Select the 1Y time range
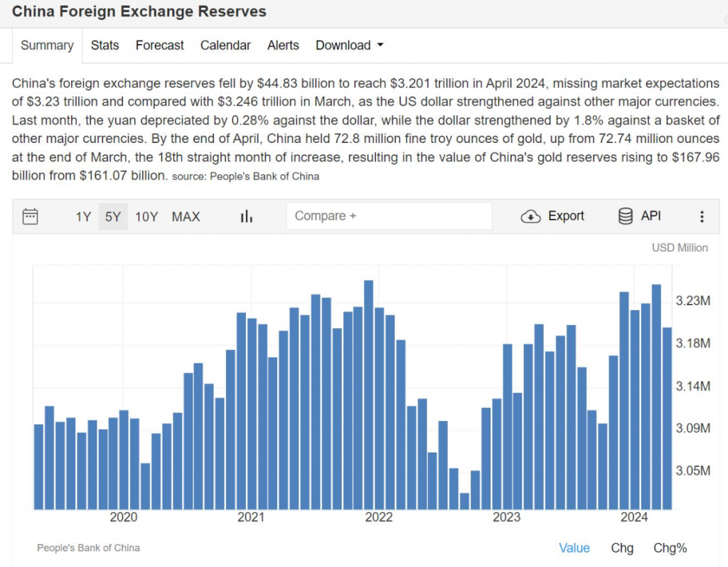Image resolution: width=728 pixels, height=567 pixels. [83, 216]
